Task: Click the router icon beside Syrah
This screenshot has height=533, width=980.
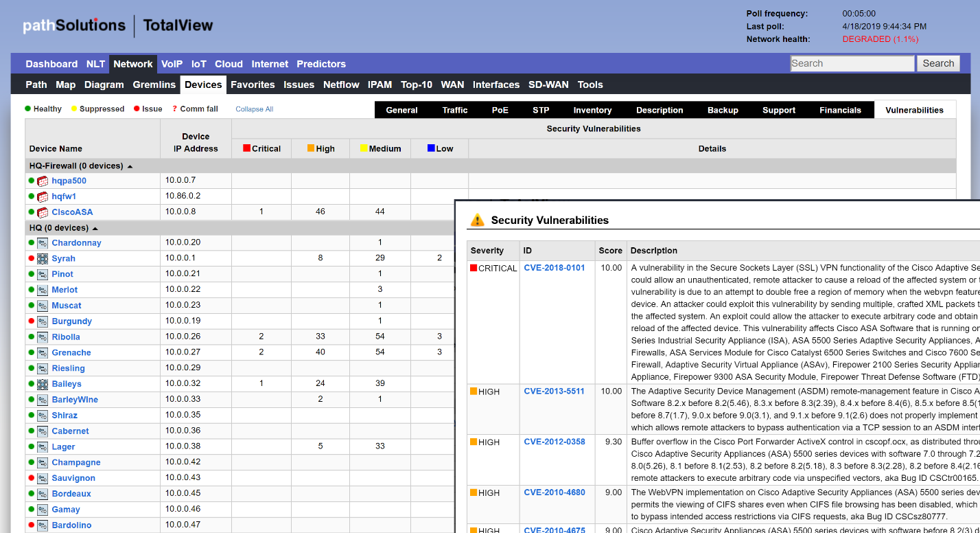Action: point(43,259)
